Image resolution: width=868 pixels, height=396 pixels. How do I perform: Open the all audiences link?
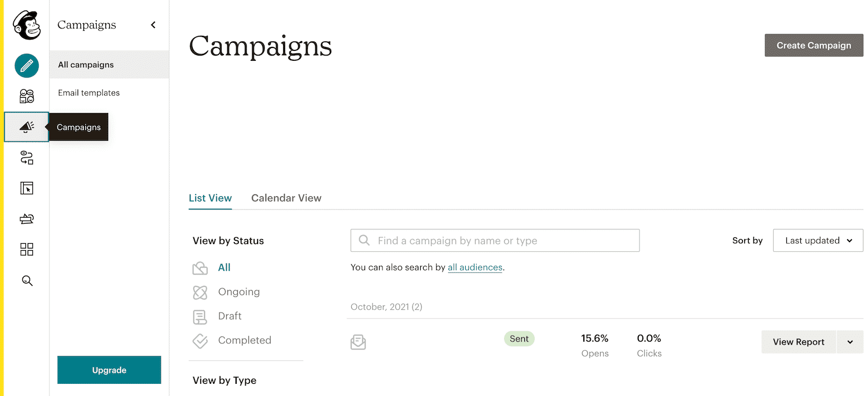point(475,267)
